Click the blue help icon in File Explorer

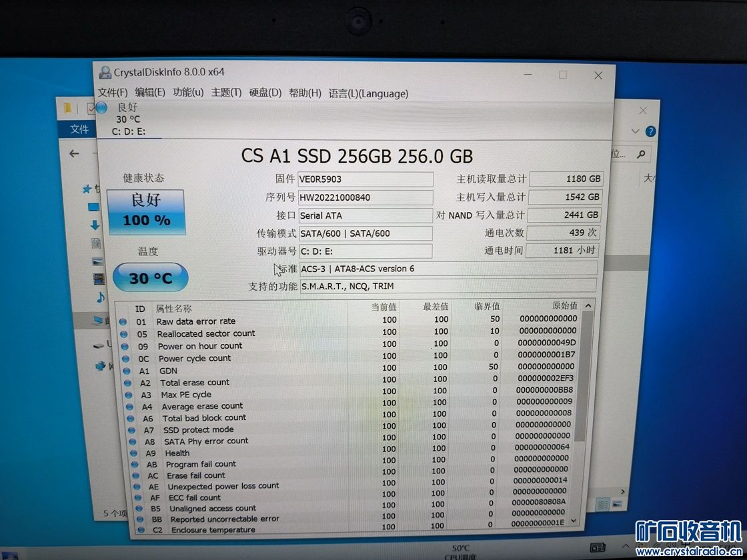coord(650,131)
